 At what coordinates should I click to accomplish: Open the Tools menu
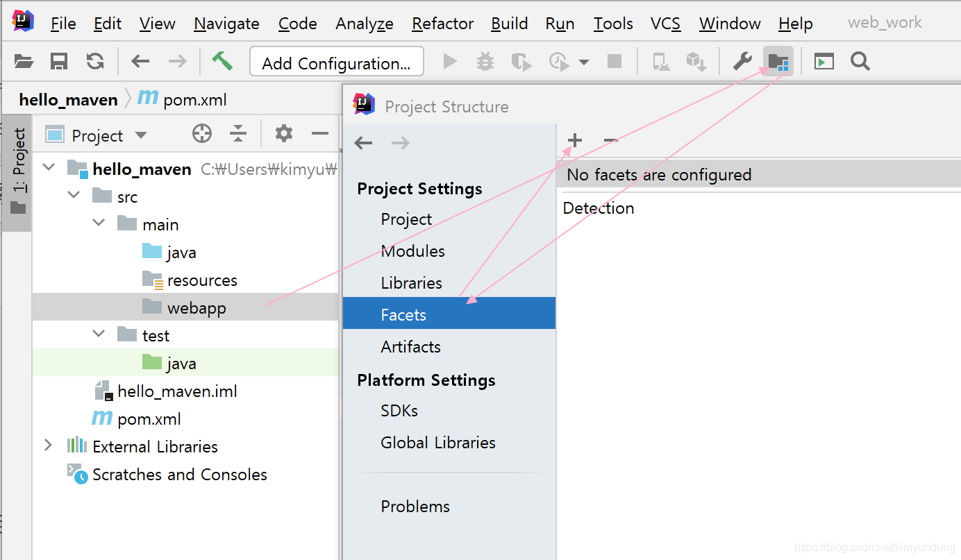613,24
